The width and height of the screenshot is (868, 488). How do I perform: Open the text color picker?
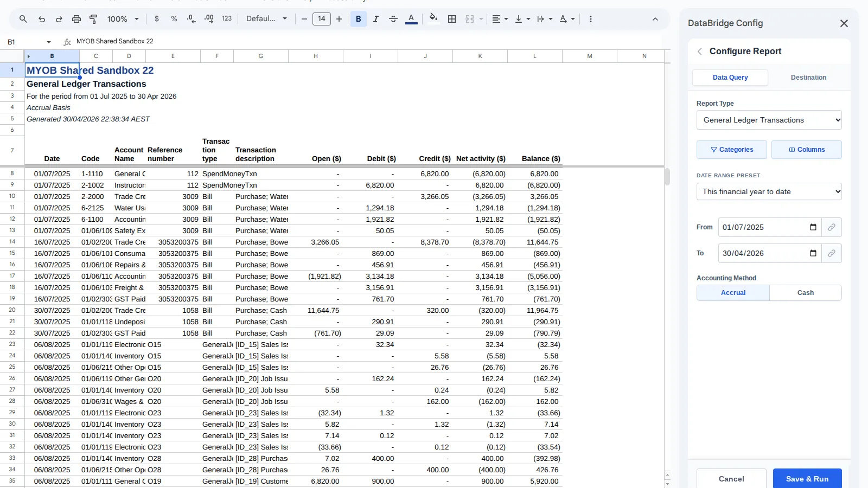coord(411,19)
